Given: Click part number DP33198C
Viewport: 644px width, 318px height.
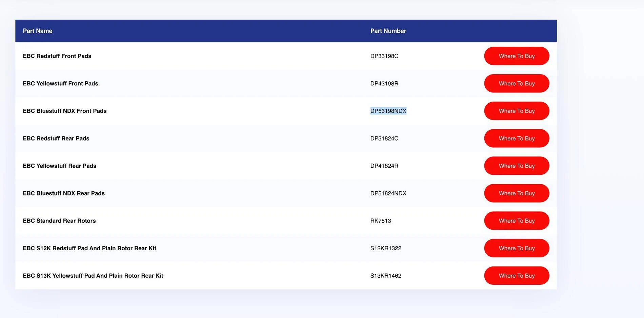Looking at the screenshot, I should (x=384, y=56).
